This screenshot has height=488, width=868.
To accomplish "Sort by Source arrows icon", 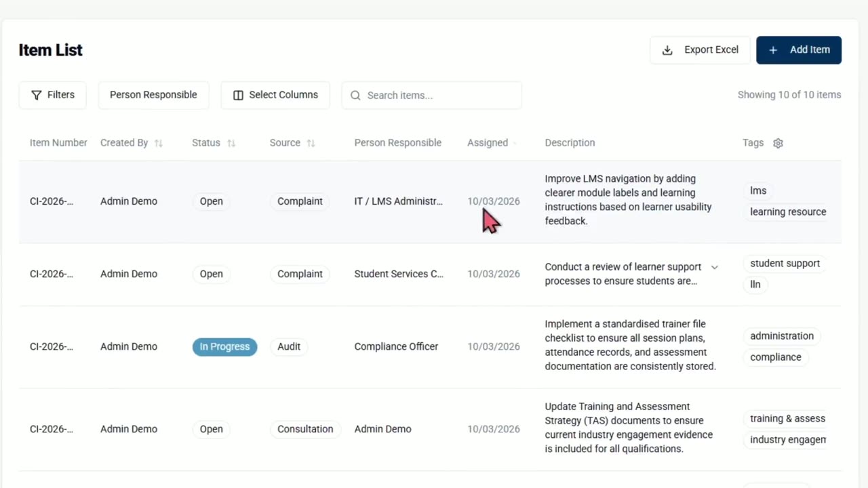I will [x=311, y=143].
